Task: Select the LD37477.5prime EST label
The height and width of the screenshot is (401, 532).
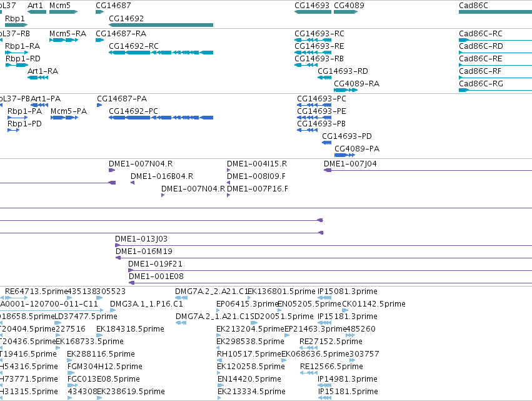Action: pos(86,317)
